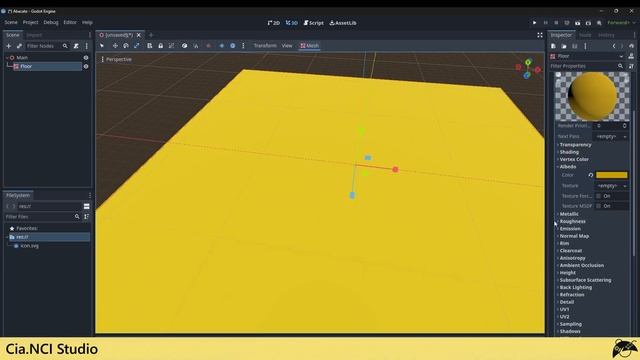The width and height of the screenshot is (640, 360).
Task: Activate Select Mode arrow tool
Action: 102,46
